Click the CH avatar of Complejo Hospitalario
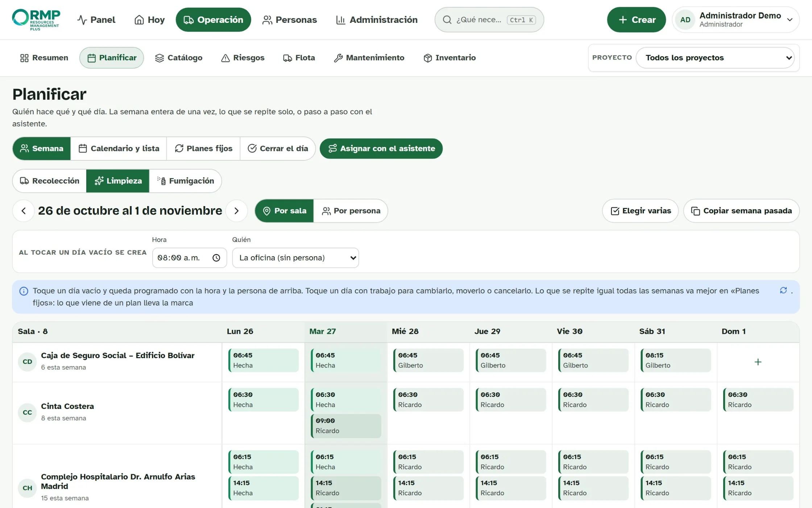The height and width of the screenshot is (508, 812). (28, 488)
